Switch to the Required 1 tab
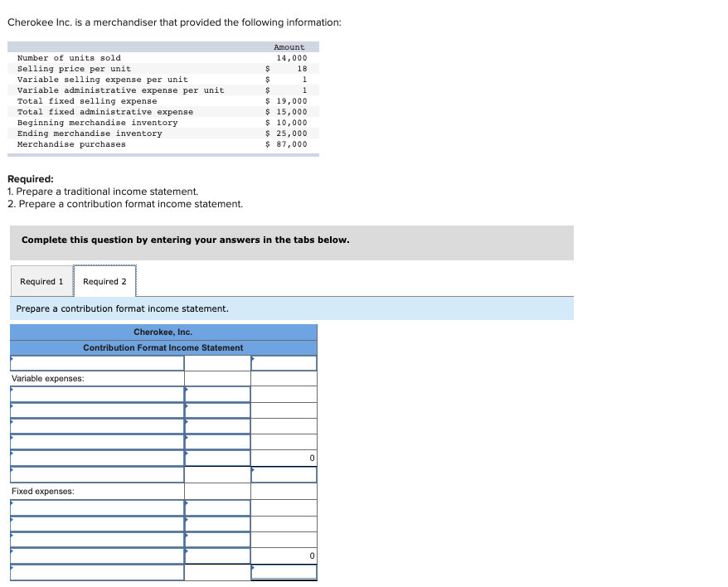Image resolution: width=728 pixels, height=587 pixels. pyautogui.click(x=41, y=281)
